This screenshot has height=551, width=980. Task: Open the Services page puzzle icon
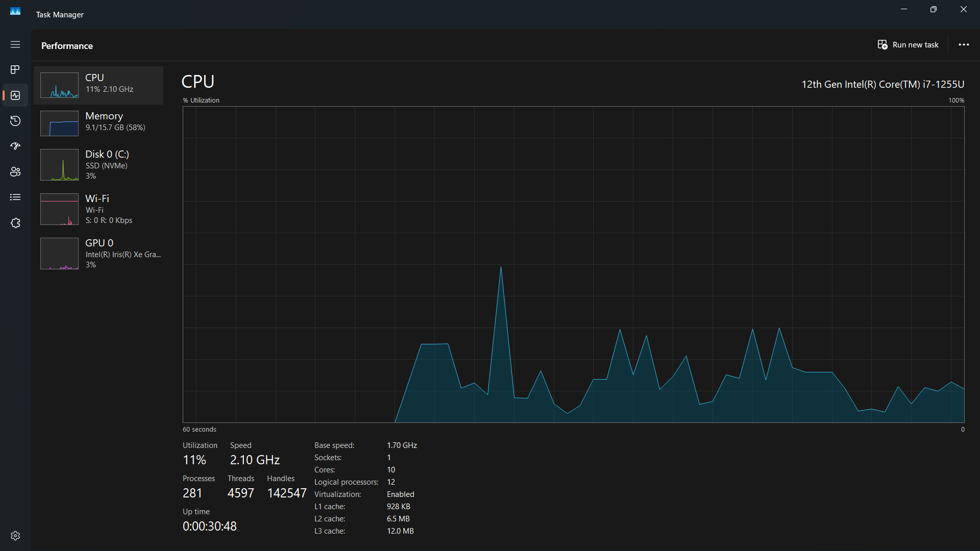(15, 223)
